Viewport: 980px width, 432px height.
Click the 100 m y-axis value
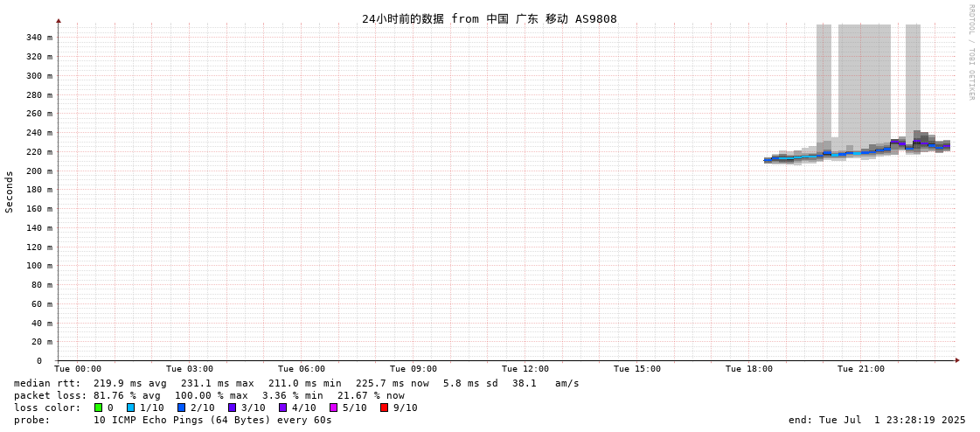coord(39,266)
